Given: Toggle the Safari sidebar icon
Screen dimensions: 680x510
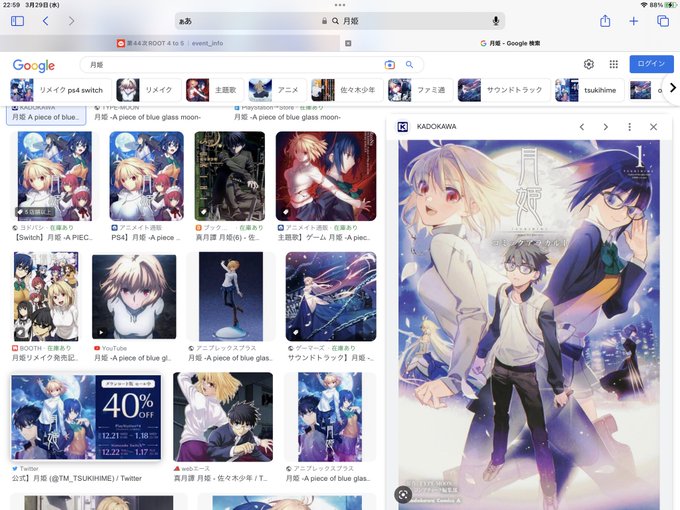Looking at the screenshot, I should pyautogui.click(x=17, y=21).
